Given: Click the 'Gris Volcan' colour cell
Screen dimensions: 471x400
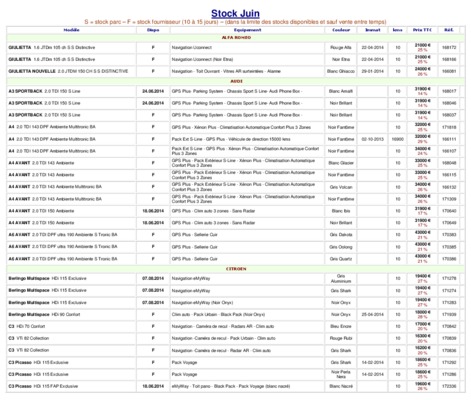Looking at the screenshot, I should click(x=341, y=187).
